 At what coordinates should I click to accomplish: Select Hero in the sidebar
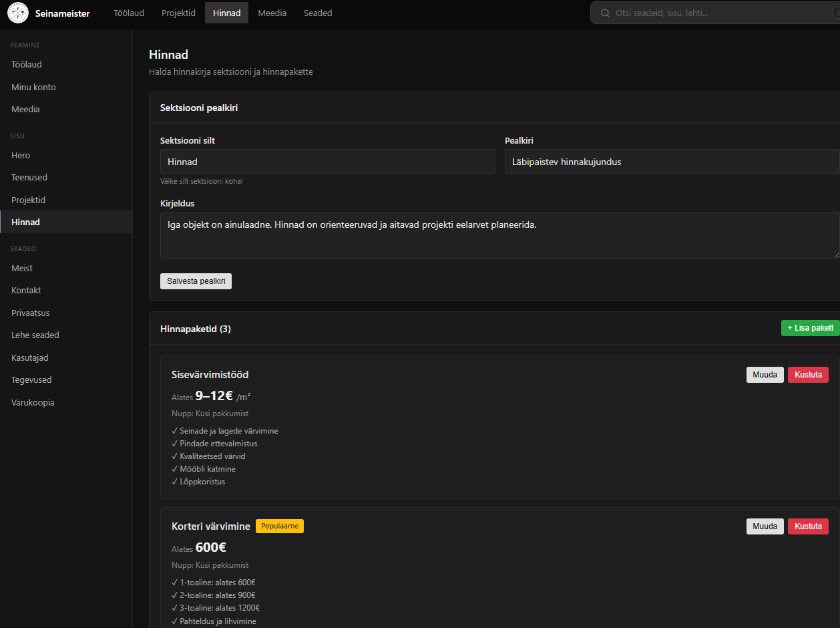click(21, 155)
